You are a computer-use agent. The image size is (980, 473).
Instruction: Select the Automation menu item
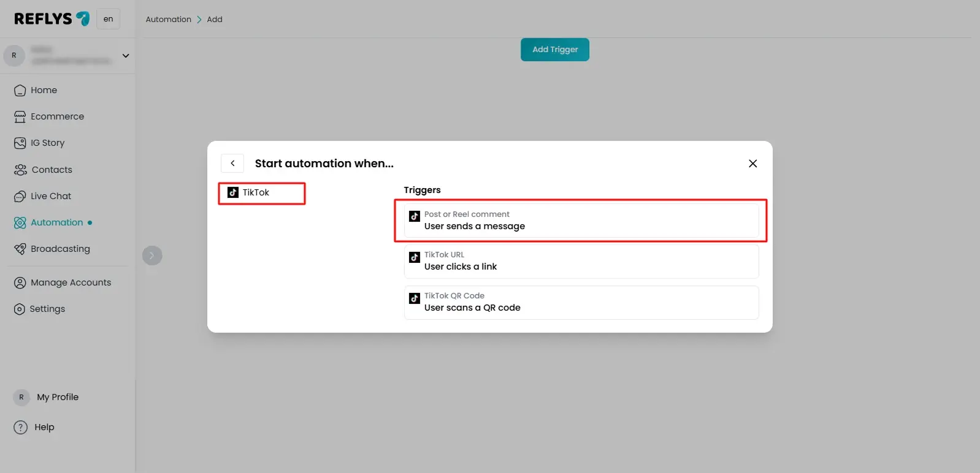point(56,222)
